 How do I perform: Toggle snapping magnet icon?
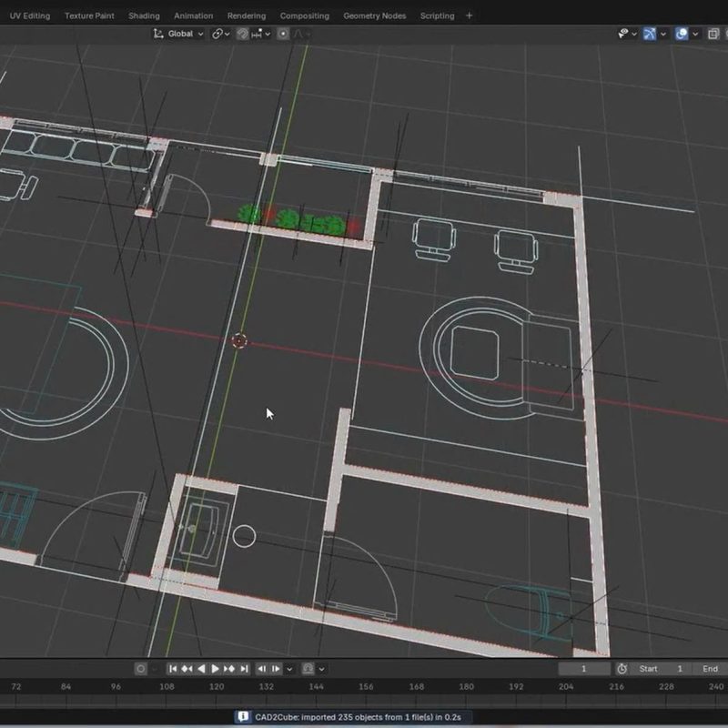click(242, 34)
